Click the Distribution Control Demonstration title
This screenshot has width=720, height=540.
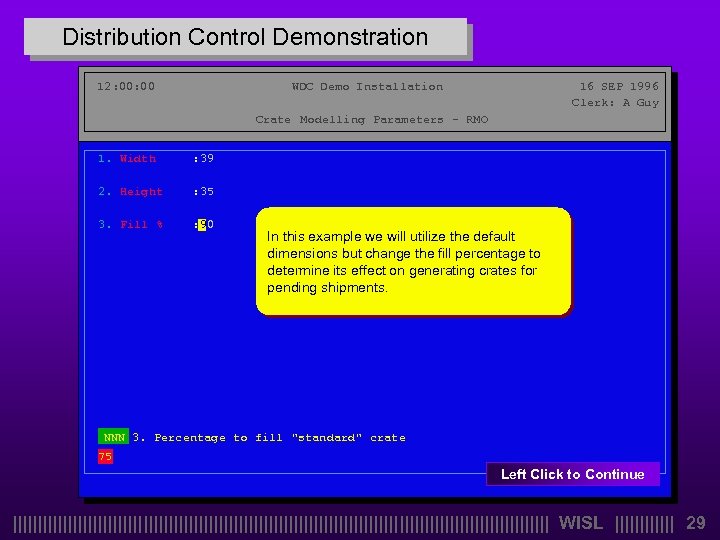coord(245,37)
